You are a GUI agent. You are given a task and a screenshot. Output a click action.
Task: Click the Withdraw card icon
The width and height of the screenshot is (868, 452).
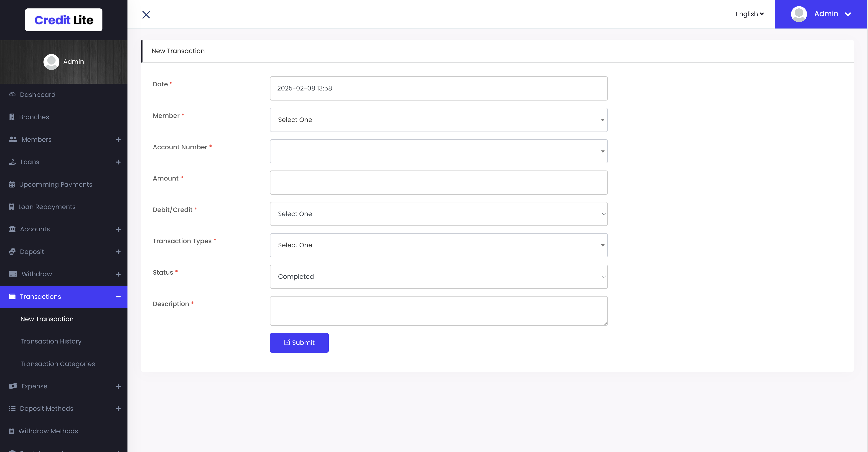13,274
